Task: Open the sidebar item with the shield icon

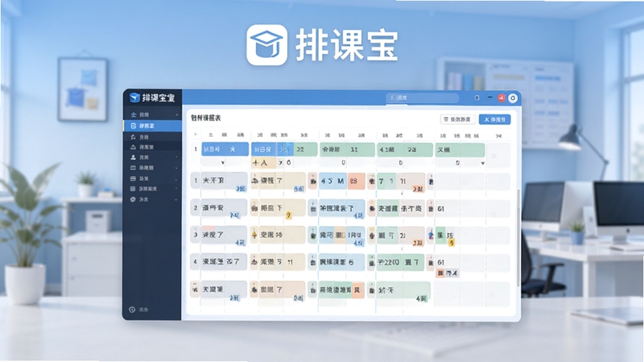Action: coord(152,200)
